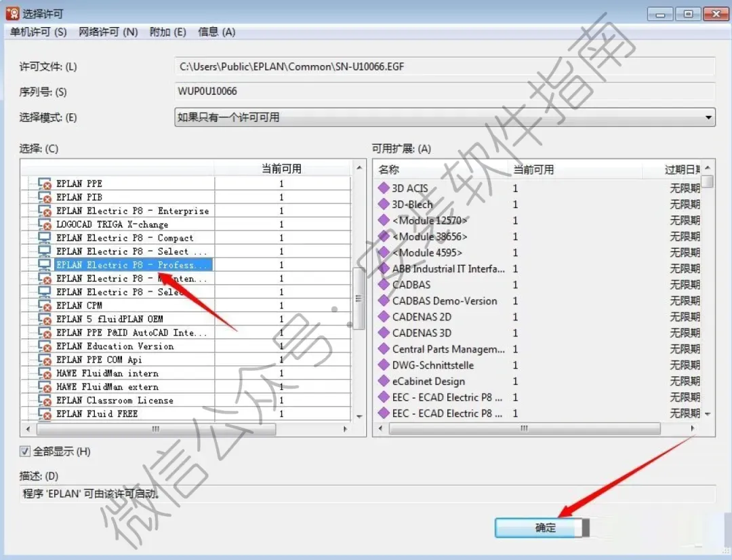This screenshot has height=560, width=732.
Task: Click the LOGOCAD TRIGA X-change row icon
Action: 45,224
